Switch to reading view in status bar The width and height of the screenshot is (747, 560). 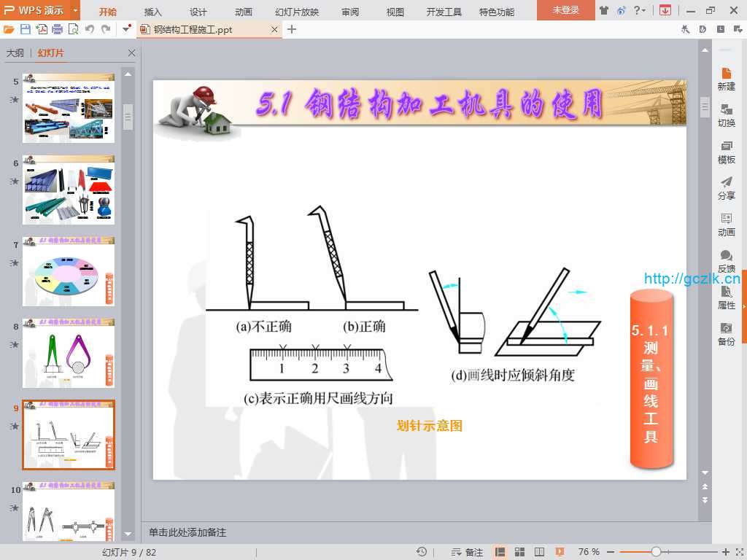[x=539, y=552]
